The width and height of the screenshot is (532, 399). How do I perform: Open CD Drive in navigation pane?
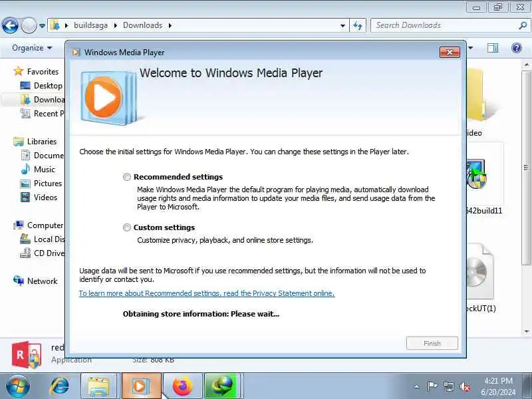49,253
